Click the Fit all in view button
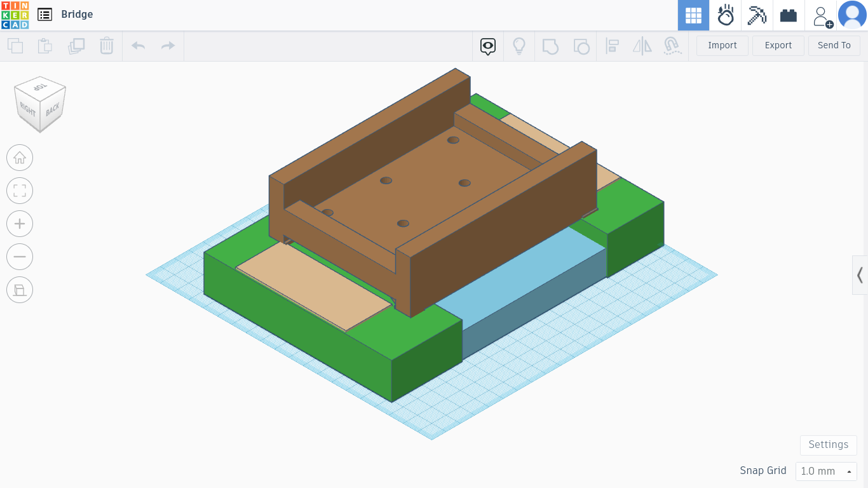Screen dimensions: 868x488 [x=20, y=191]
